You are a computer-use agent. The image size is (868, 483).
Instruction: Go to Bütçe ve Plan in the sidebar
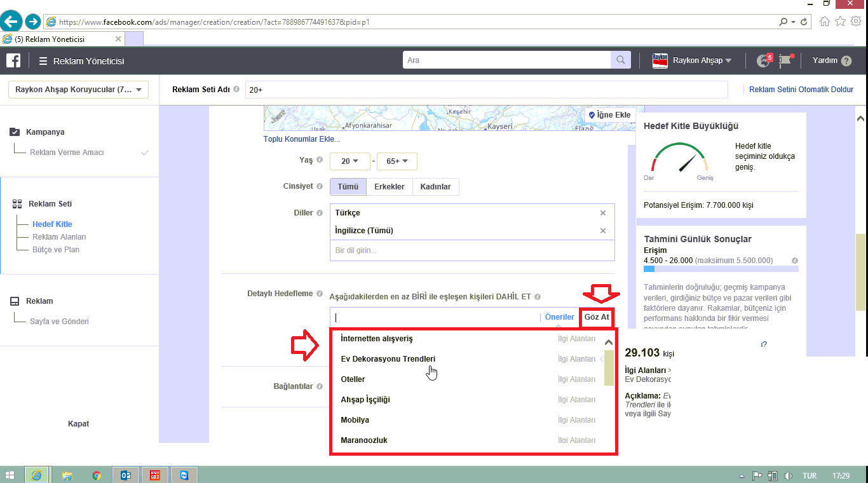click(56, 250)
